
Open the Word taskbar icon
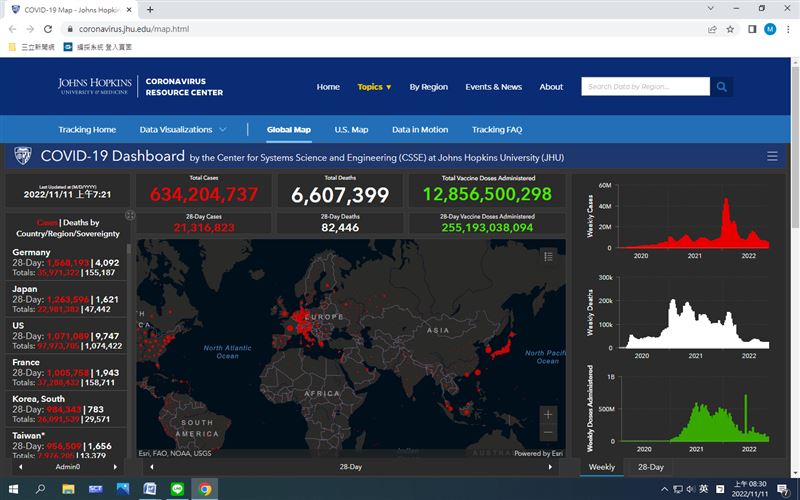coord(150,489)
